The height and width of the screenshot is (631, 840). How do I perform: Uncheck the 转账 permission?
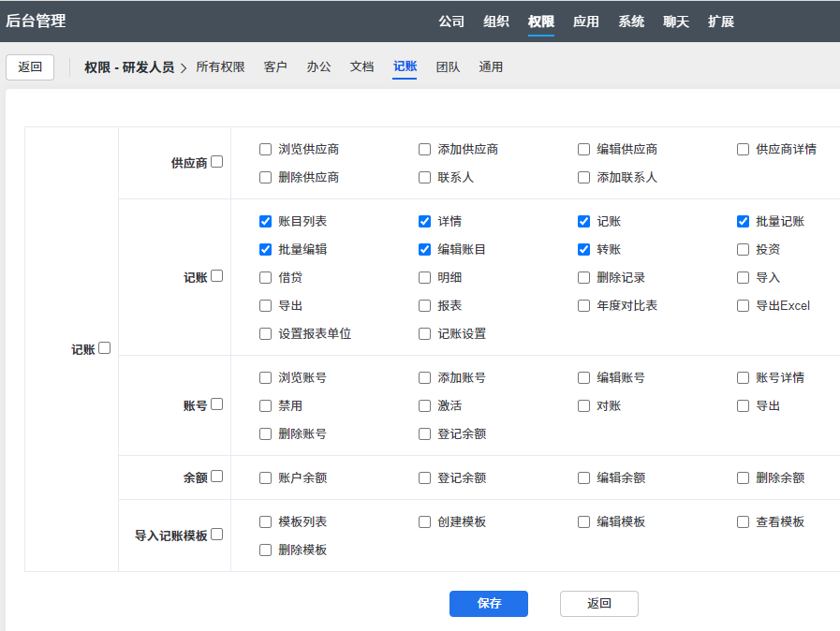point(584,250)
